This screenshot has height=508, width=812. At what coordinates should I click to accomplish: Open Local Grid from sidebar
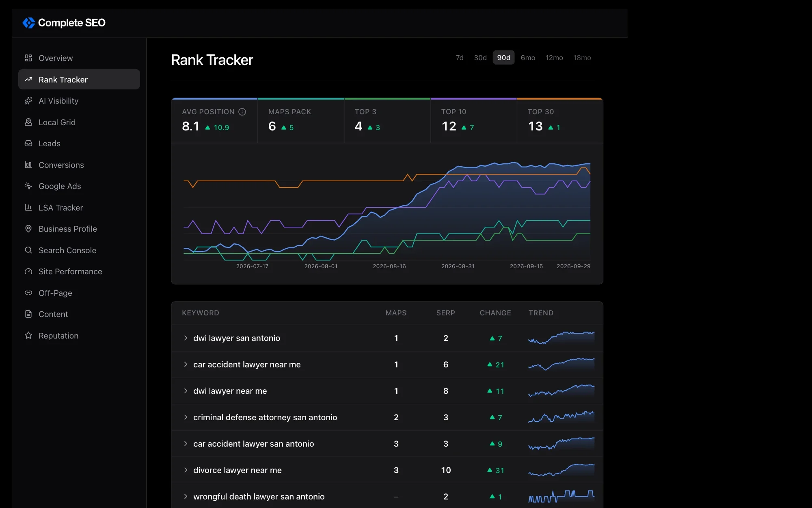(79, 122)
